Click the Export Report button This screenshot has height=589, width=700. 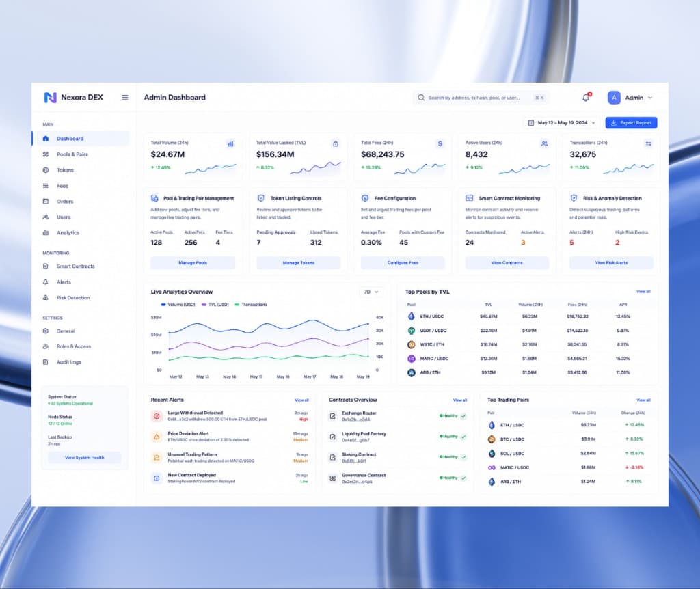click(x=631, y=123)
